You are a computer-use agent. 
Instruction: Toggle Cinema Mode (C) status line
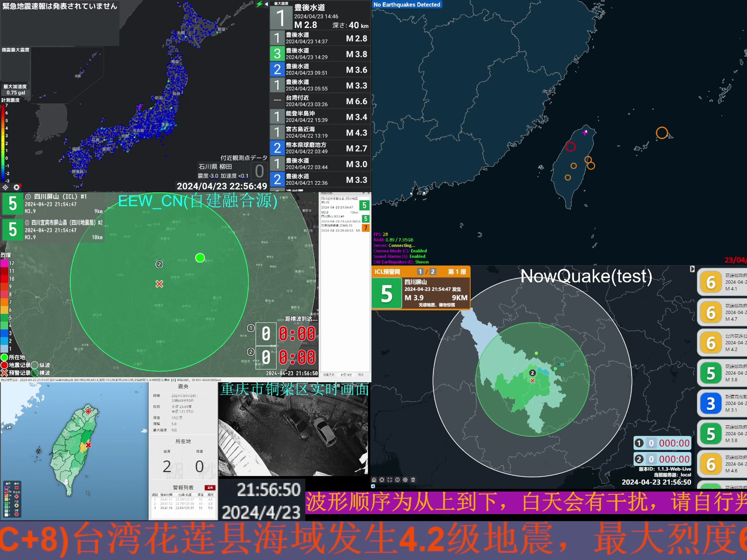point(400,251)
